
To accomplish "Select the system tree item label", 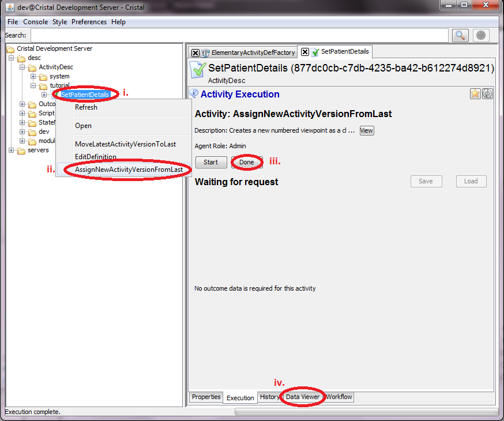I will (59, 77).
